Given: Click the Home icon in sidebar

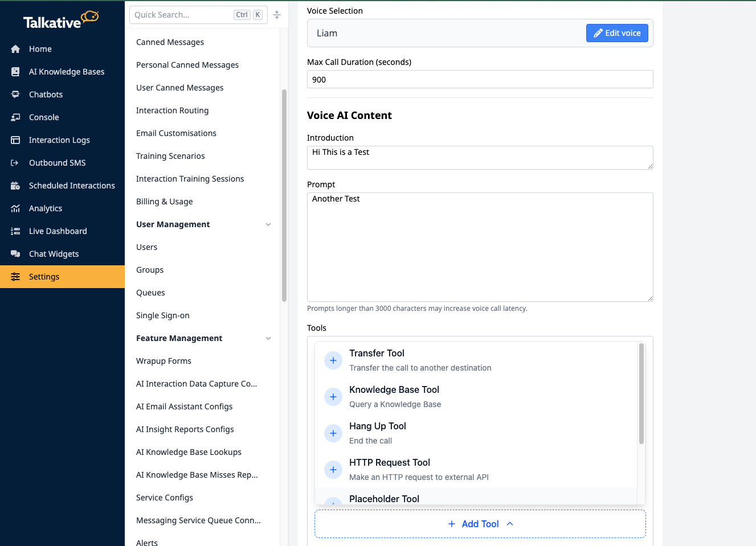Looking at the screenshot, I should [x=15, y=49].
